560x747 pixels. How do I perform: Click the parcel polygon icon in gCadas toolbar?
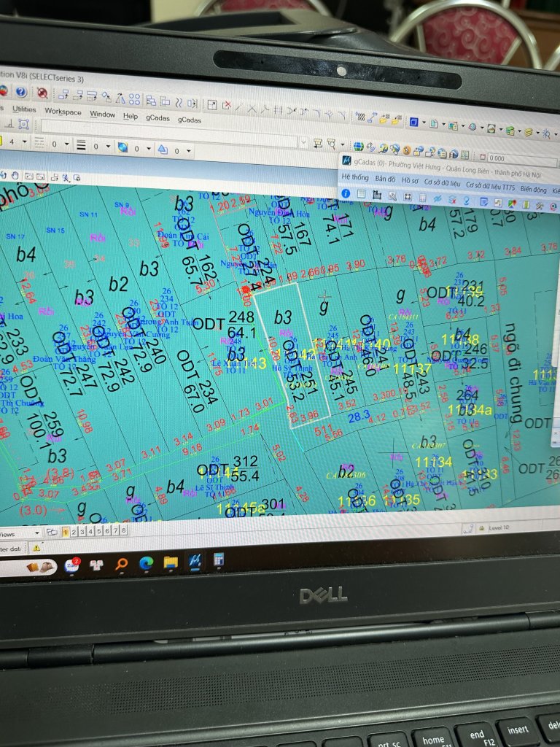click(377, 194)
